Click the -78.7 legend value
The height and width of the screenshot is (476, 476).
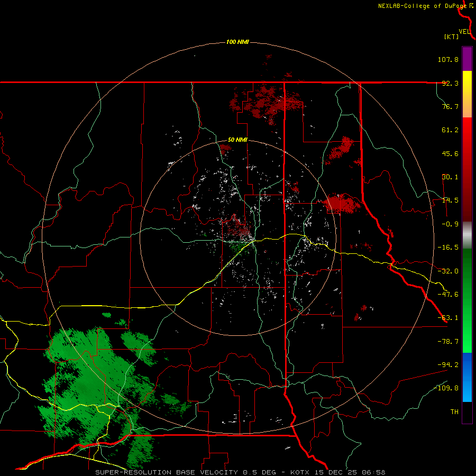click(x=448, y=342)
